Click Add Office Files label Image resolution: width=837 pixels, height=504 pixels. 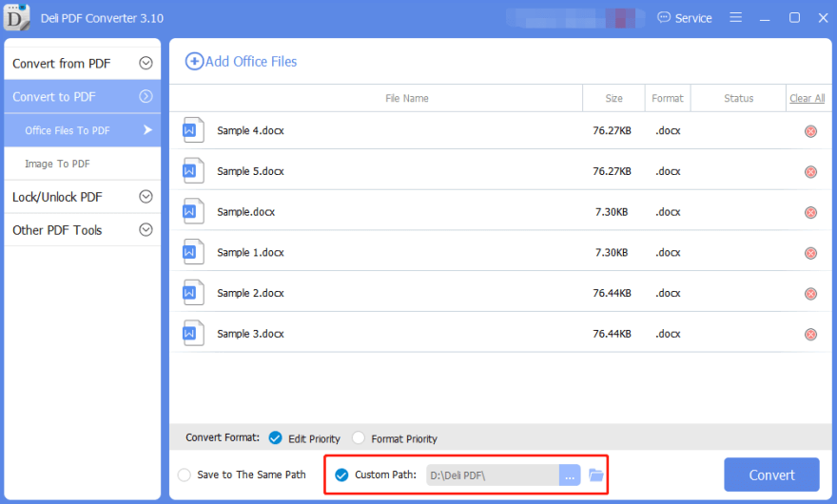click(251, 62)
